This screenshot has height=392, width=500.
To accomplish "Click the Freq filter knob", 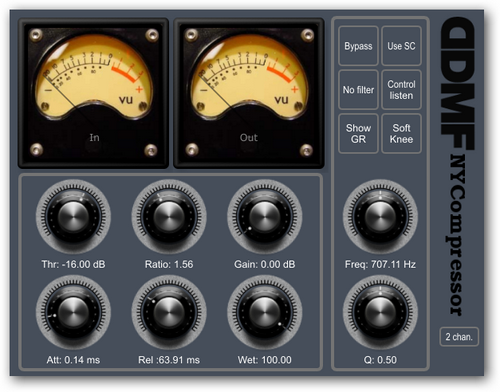I will point(380,217).
